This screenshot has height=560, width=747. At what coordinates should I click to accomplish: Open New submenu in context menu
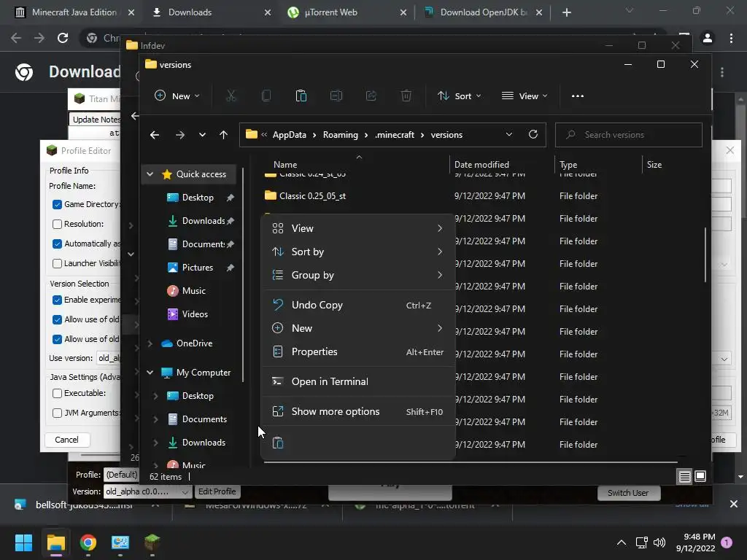pyautogui.click(x=357, y=329)
